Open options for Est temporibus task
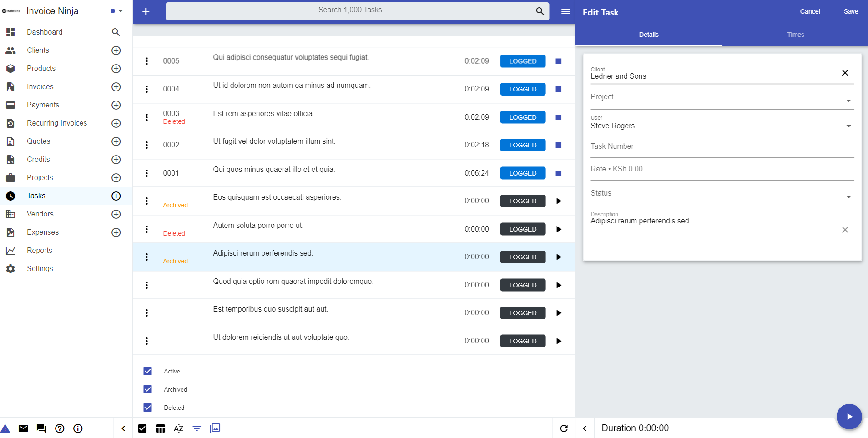This screenshot has width=868, height=438. click(x=146, y=313)
